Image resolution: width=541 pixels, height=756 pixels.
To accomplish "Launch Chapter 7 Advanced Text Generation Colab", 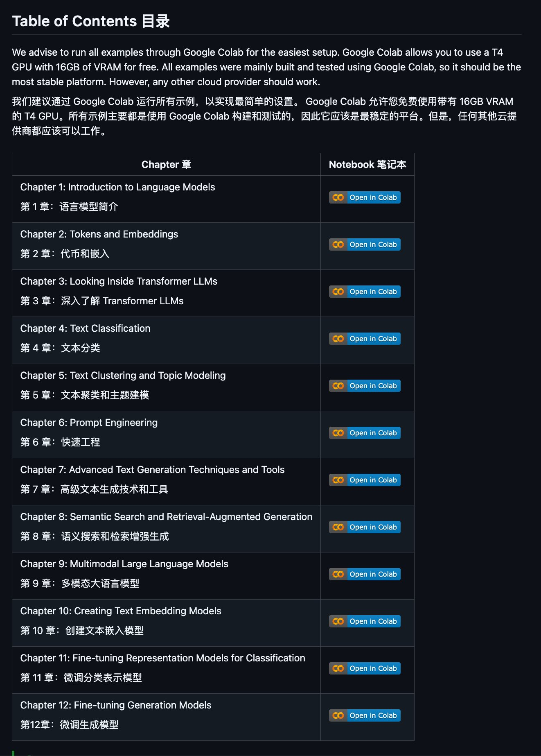I will click(365, 480).
